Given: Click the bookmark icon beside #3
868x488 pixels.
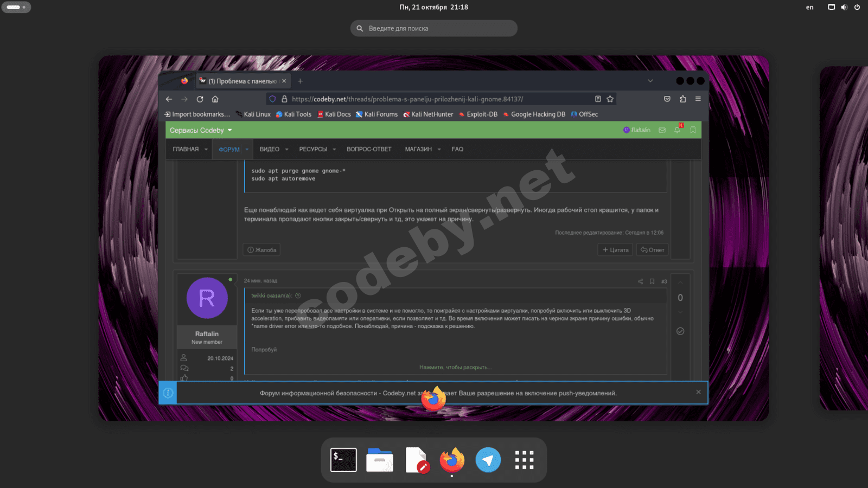Looking at the screenshot, I should 652,281.
